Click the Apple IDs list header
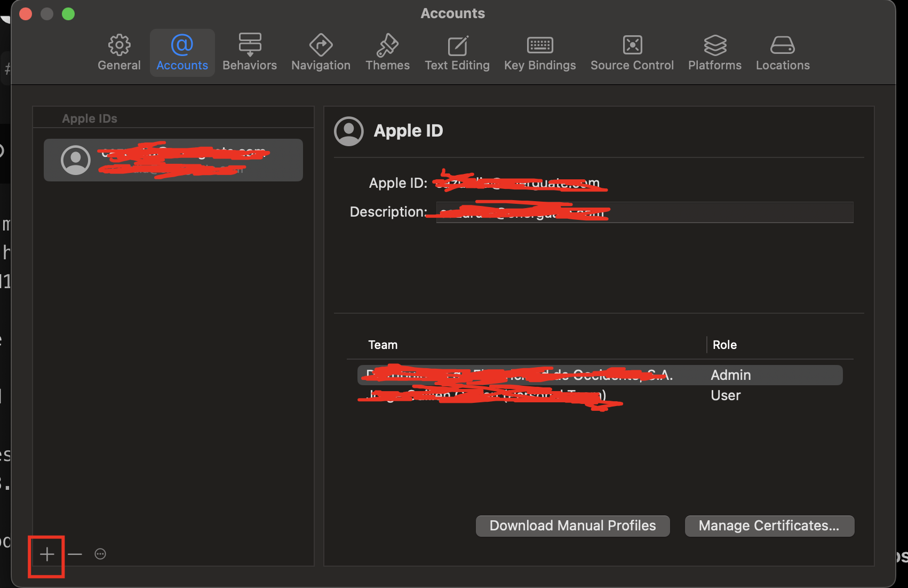 (x=90, y=118)
